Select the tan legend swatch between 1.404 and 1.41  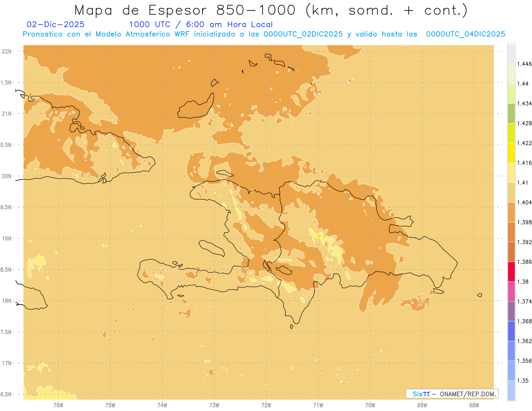click(x=511, y=192)
